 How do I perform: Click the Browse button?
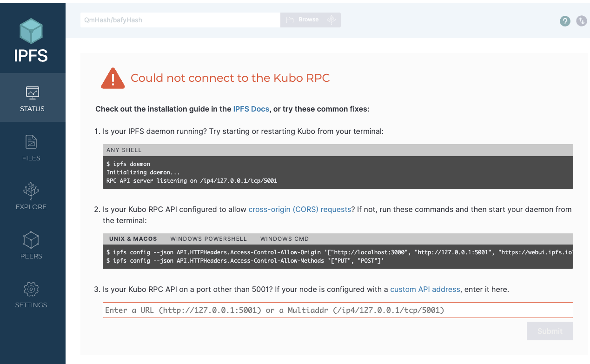click(308, 20)
